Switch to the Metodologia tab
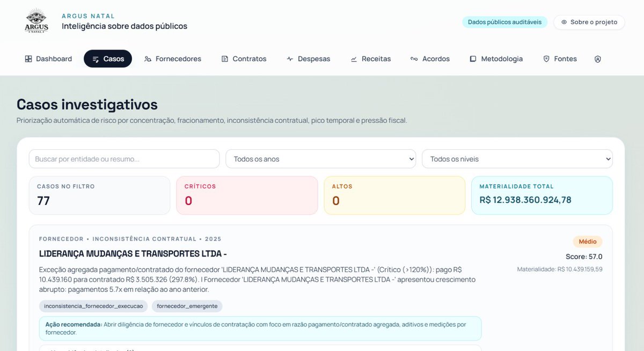 pos(496,59)
